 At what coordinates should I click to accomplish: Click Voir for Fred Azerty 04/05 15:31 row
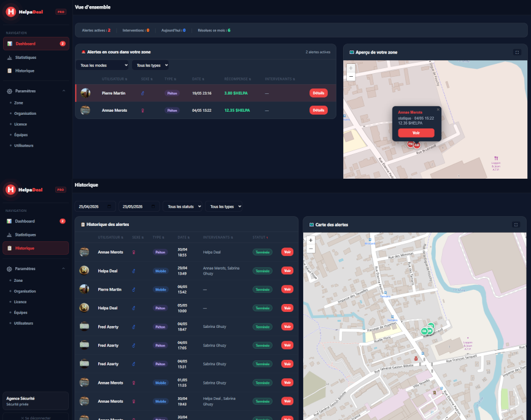point(287,364)
